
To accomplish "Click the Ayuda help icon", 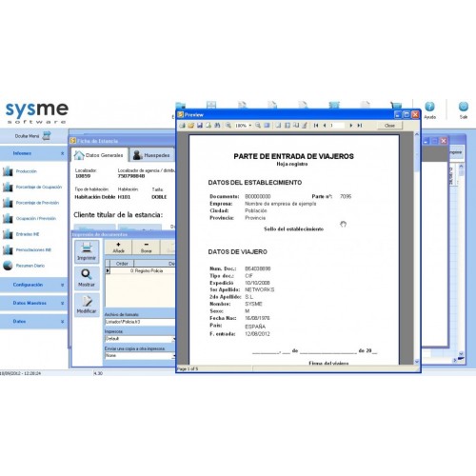I will [430, 109].
